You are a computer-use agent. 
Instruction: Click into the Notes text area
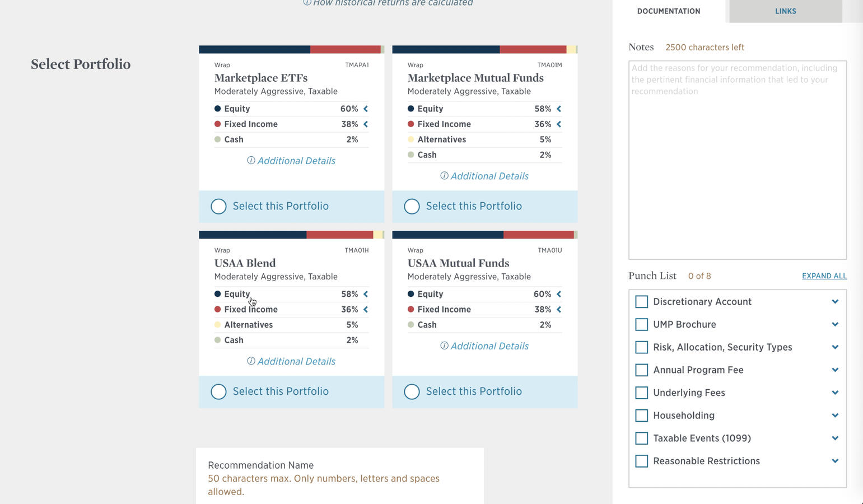(737, 160)
